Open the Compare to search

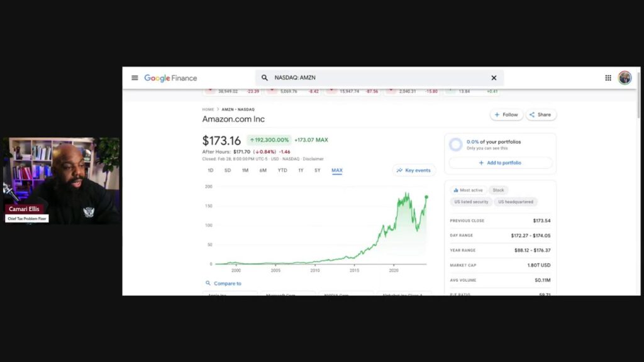(x=224, y=283)
